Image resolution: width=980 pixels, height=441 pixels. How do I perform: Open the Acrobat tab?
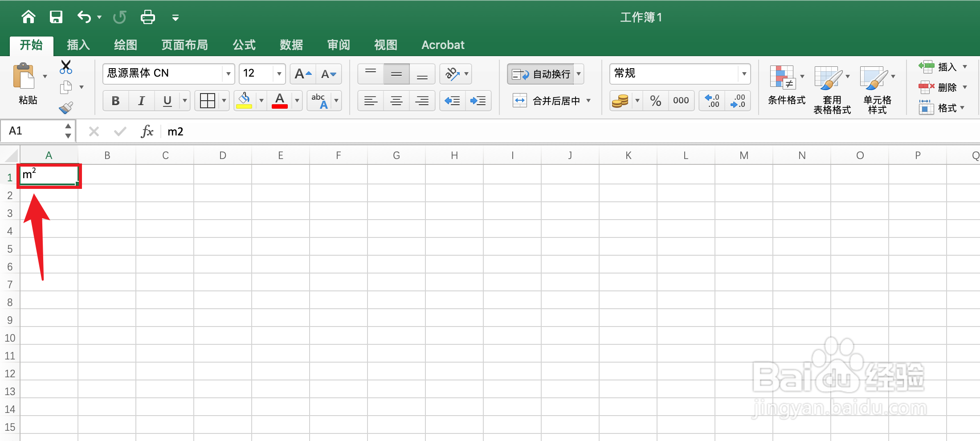point(443,45)
